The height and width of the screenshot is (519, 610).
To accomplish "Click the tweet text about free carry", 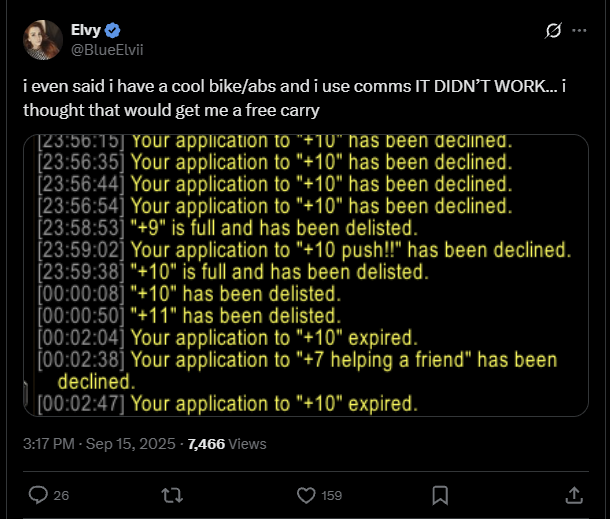I will (294, 98).
